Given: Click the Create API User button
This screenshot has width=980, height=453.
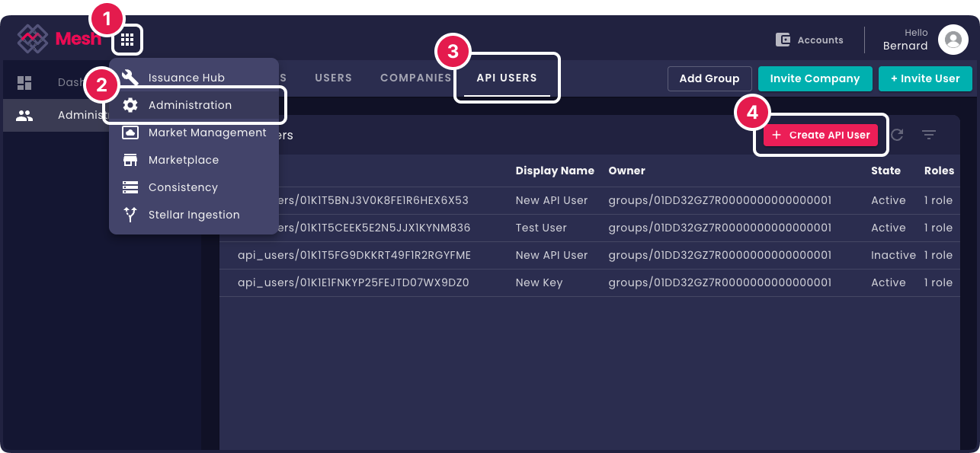Looking at the screenshot, I should click(x=820, y=135).
